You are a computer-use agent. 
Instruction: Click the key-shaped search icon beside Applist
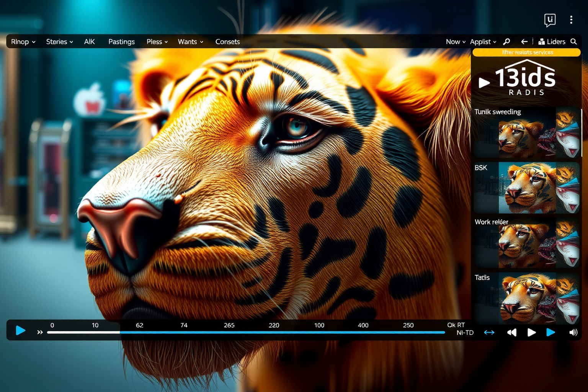coord(506,42)
